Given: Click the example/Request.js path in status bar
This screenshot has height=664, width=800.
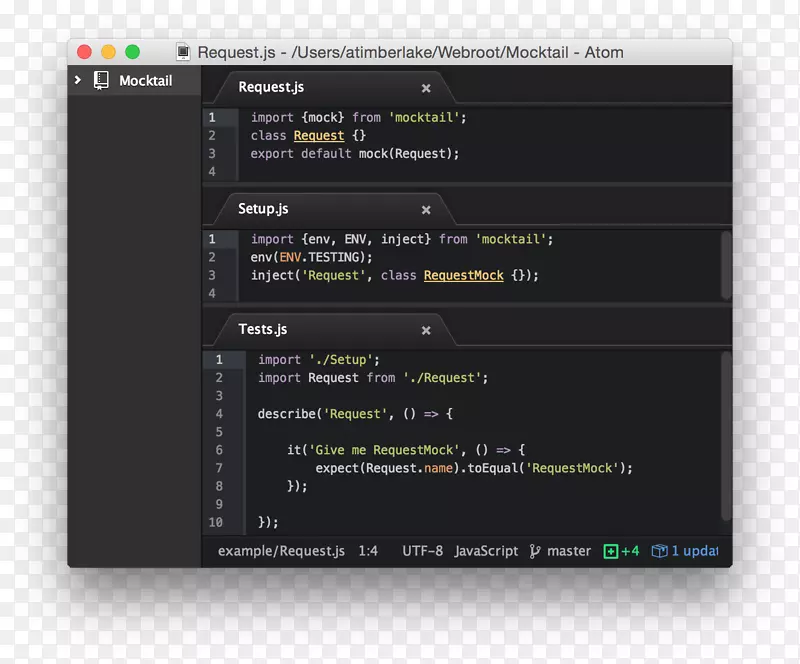Looking at the screenshot, I should tap(281, 551).
